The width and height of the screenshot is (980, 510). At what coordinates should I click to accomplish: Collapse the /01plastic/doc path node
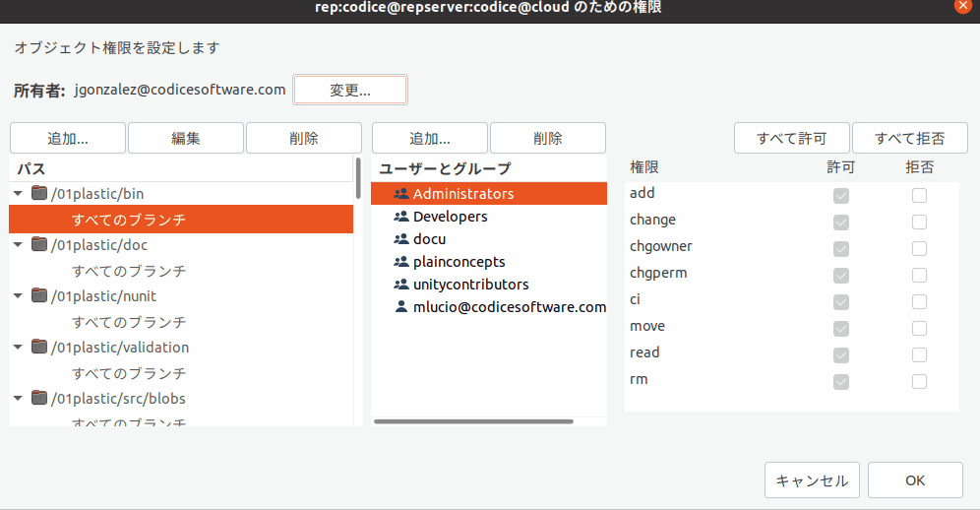(18, 245)
